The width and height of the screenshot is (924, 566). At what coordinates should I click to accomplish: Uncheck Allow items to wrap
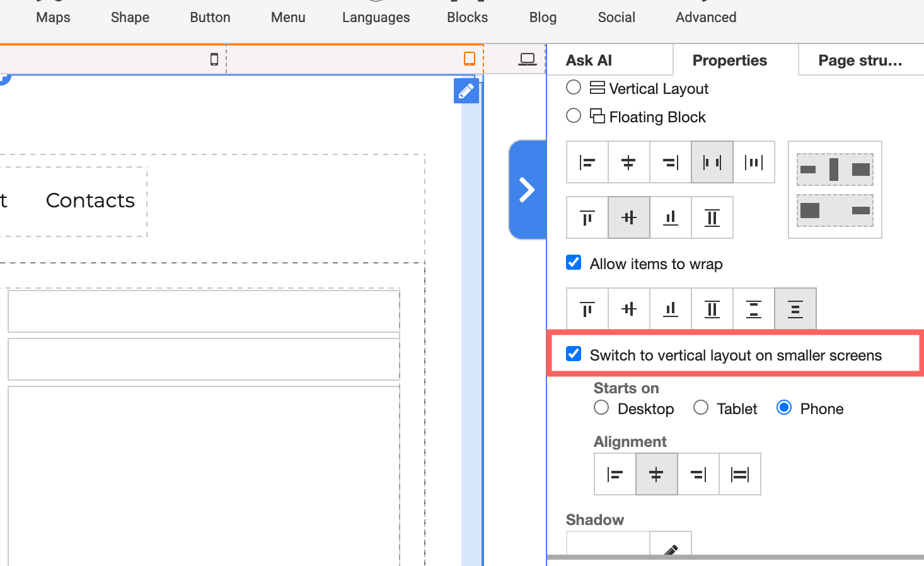pos(574,263)
